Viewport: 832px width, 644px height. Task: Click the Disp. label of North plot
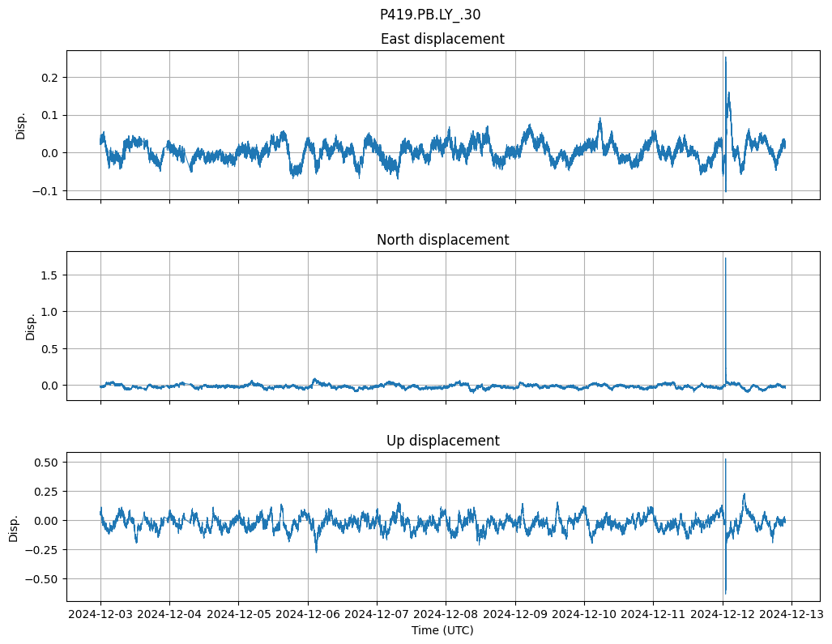(31, 326)
